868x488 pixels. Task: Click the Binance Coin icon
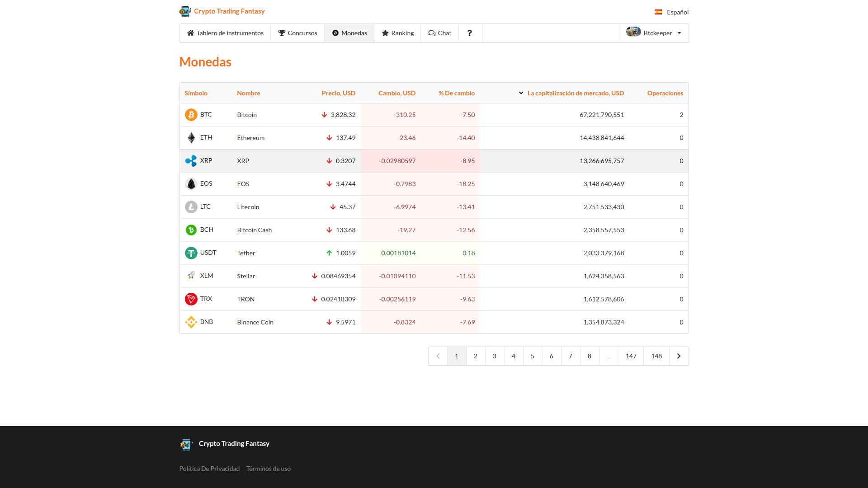coord(191,322)
